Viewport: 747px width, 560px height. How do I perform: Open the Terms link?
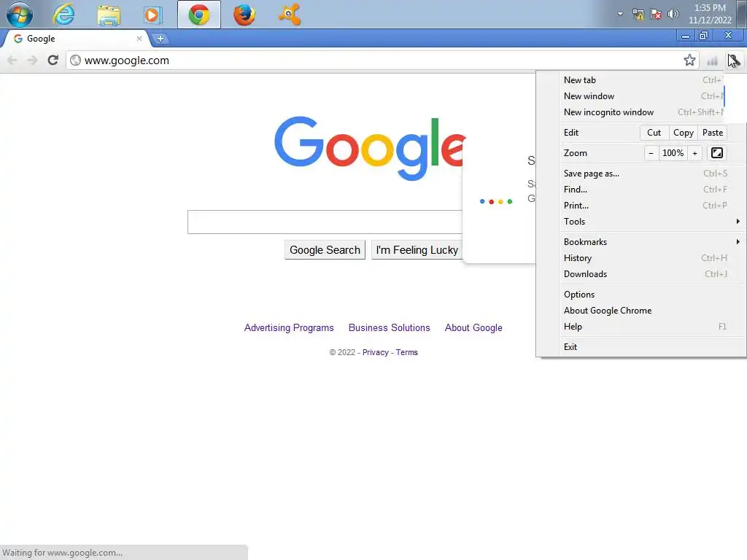407,352
